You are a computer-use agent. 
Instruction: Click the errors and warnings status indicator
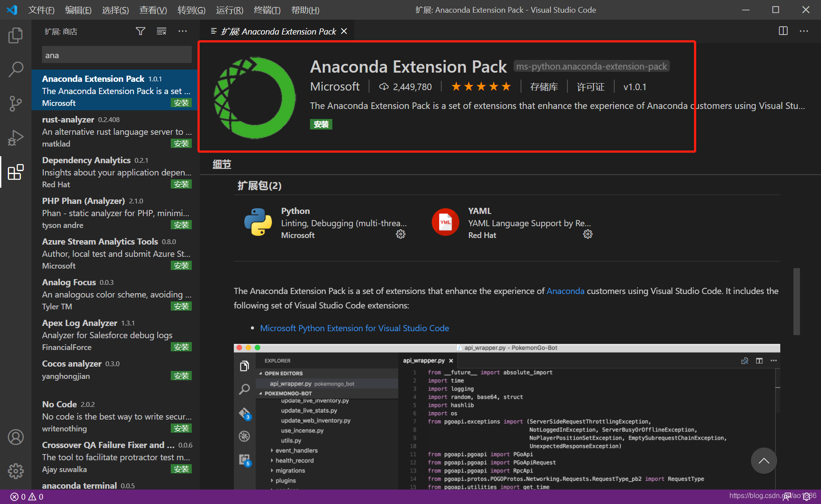(27, 497)
